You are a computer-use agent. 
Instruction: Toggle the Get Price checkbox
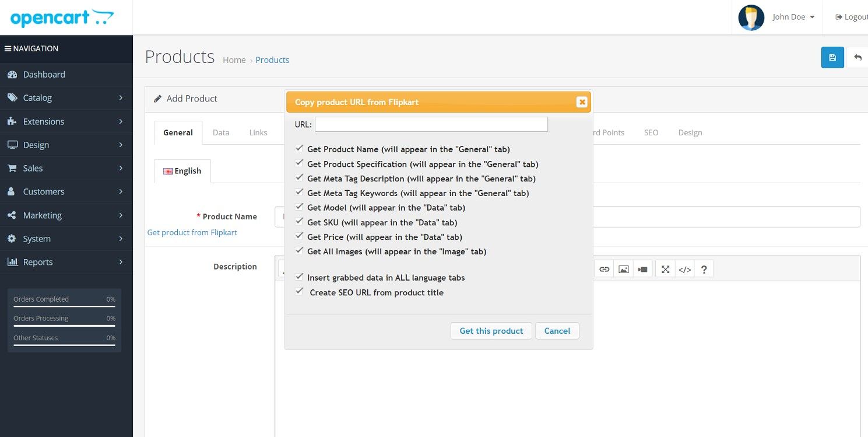[x=300, y=236]
